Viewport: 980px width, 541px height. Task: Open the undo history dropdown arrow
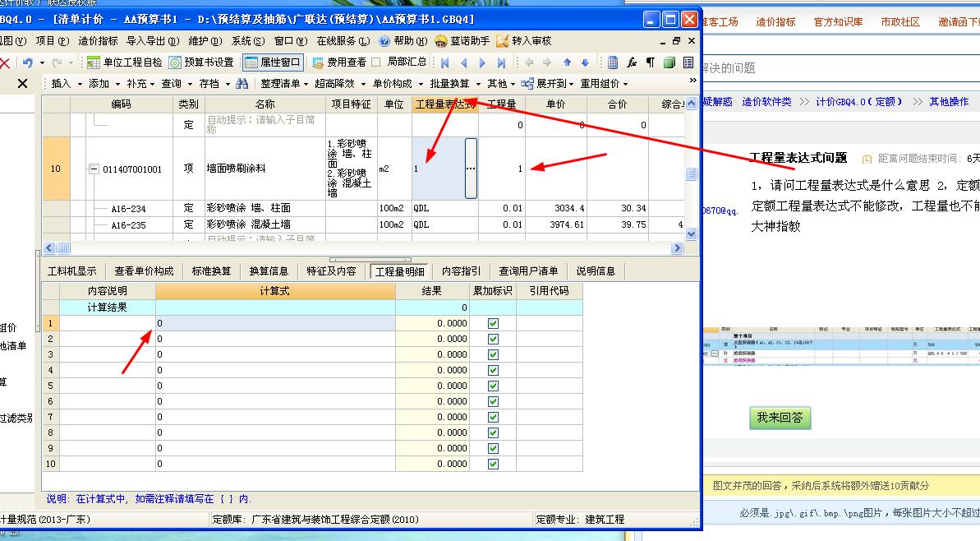pyautogui.click(x=42, y=62)
